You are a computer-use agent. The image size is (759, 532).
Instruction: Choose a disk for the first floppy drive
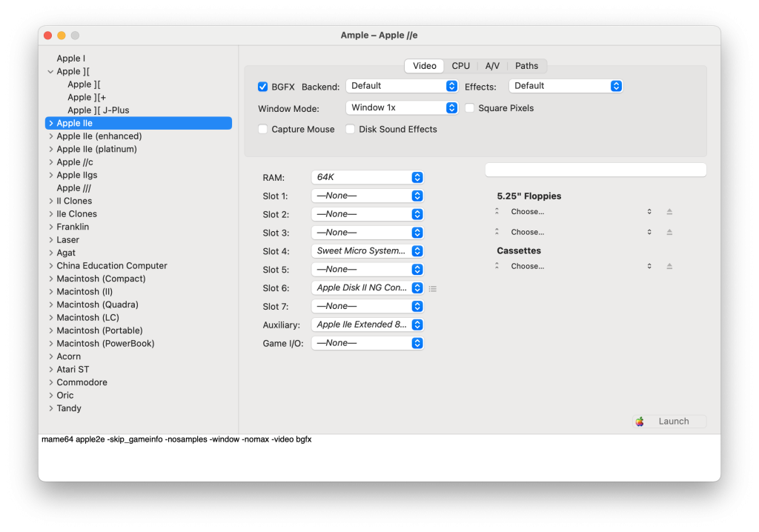pos(528,211)
